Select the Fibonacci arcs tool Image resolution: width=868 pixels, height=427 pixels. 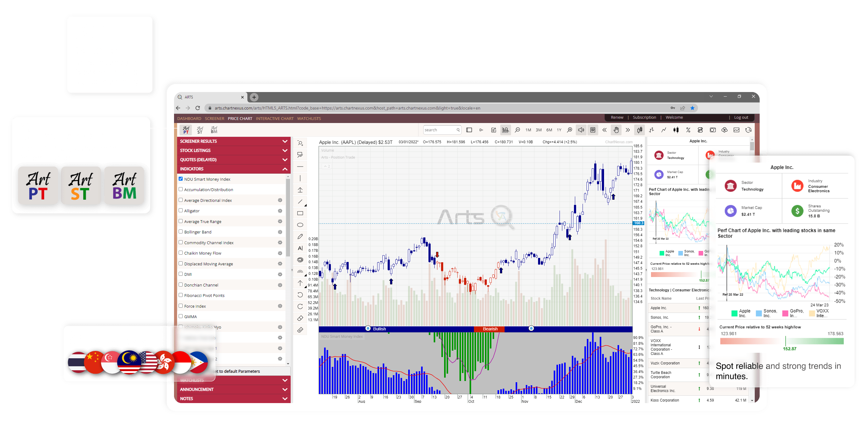click(300, 271)
